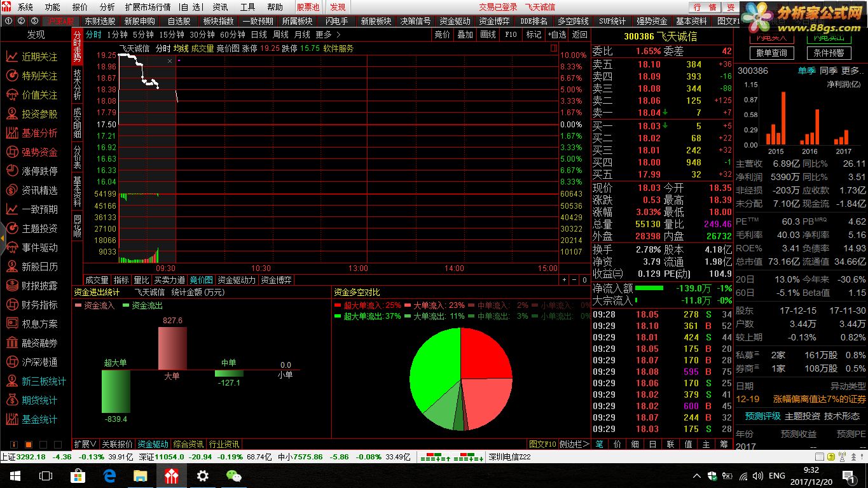Open 基准分析 sidebar entry

pos(32,133)
